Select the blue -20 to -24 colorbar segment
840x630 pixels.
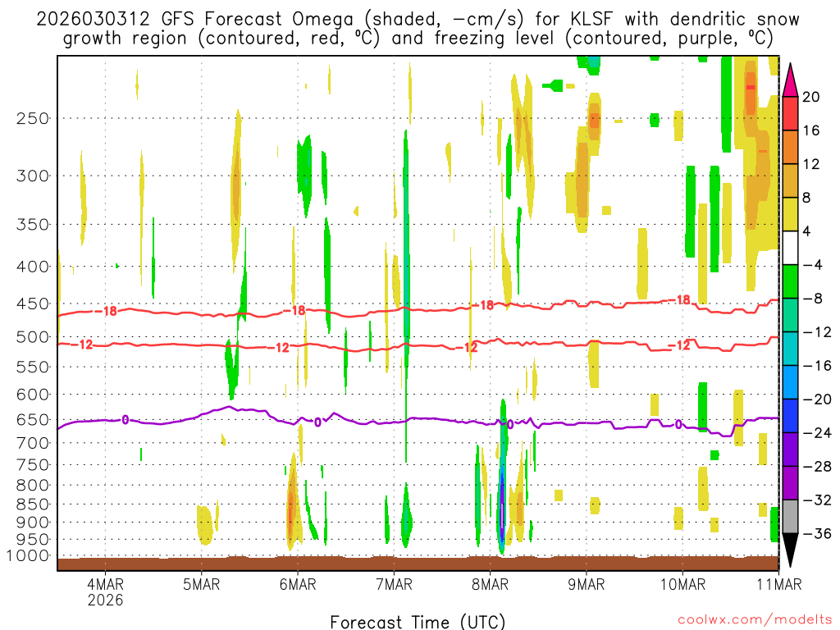790,416
